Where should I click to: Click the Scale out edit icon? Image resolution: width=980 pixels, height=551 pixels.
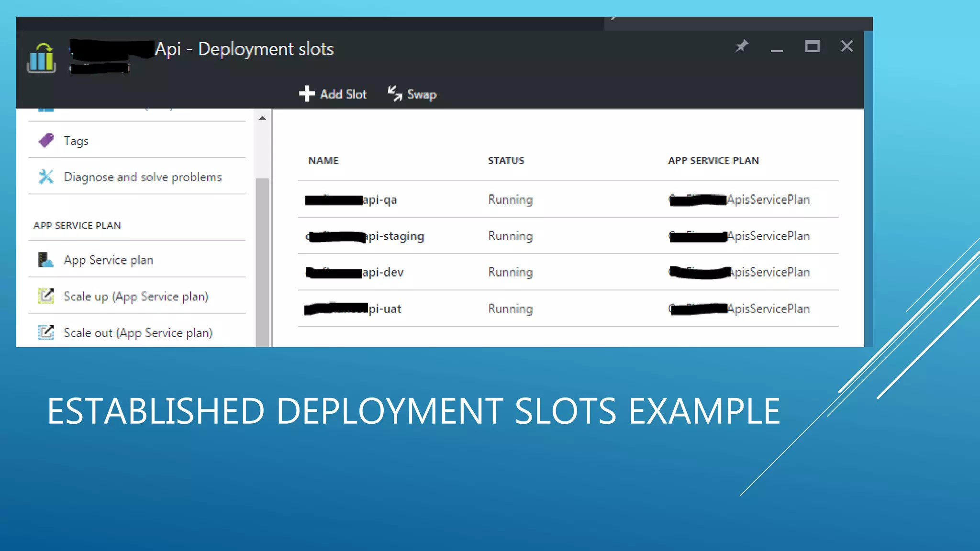click(46, 332)
